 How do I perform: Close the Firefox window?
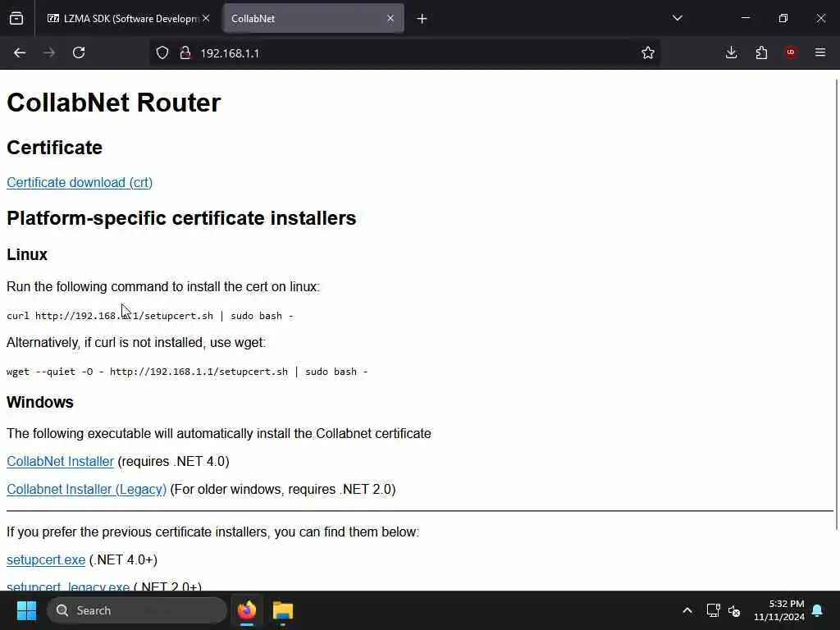pyautogui.click(x=820, y=18)
